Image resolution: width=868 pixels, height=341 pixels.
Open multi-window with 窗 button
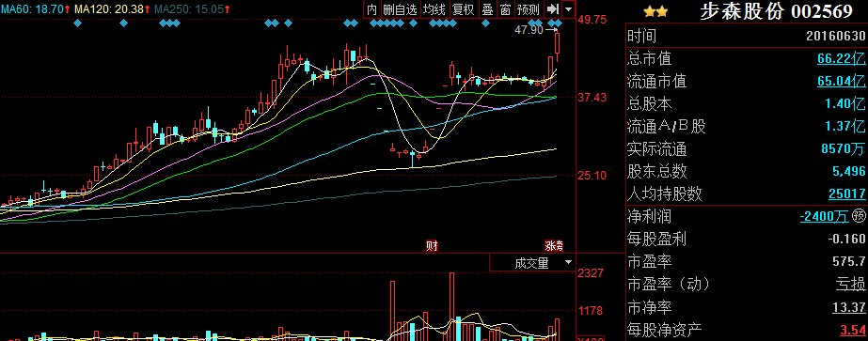click(x=505, y=9)
